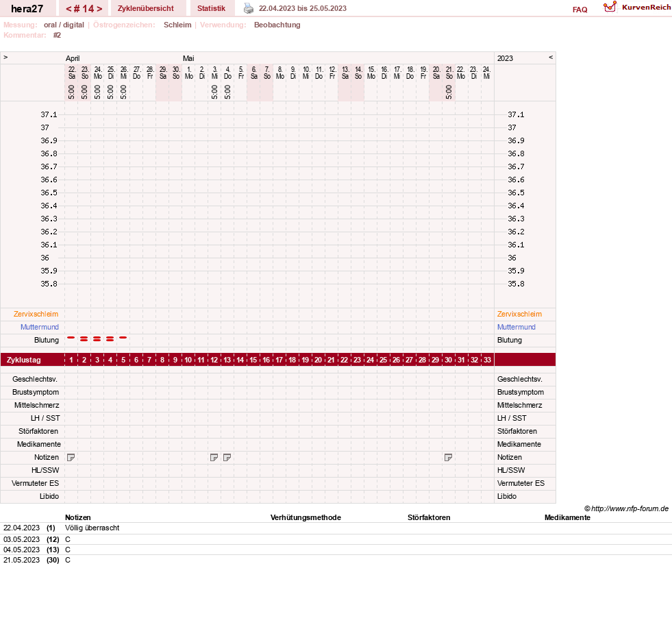Image resolution: width=672 pixels, height=640 pixels.
Task: Open the Statistik tab
Action: (211, 8)
